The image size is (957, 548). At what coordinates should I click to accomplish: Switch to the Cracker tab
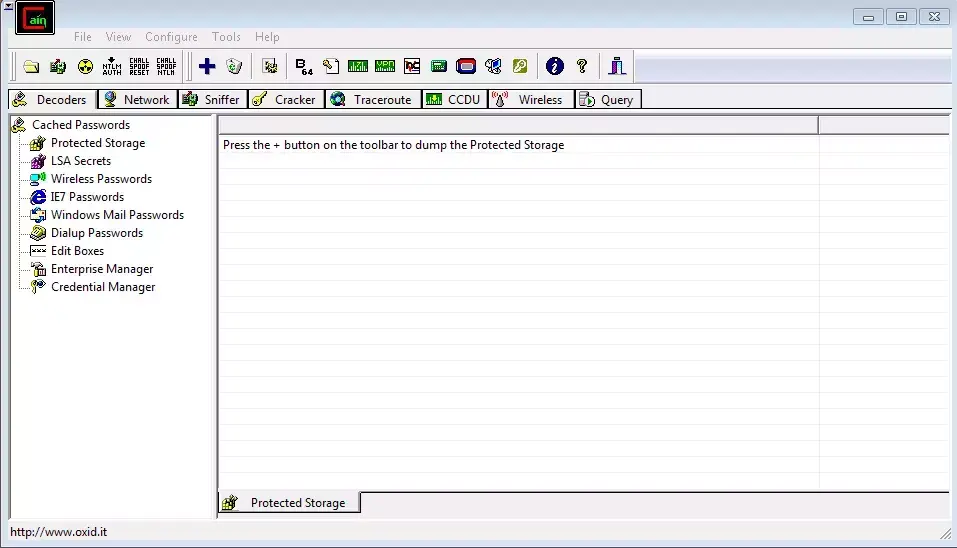286,99
